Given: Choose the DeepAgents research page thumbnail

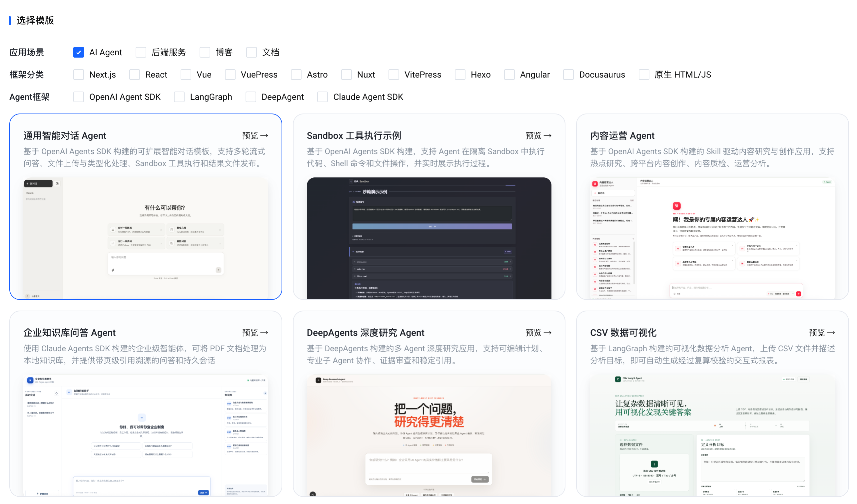Looking at the screenshot, I should (x=429, y=436).
